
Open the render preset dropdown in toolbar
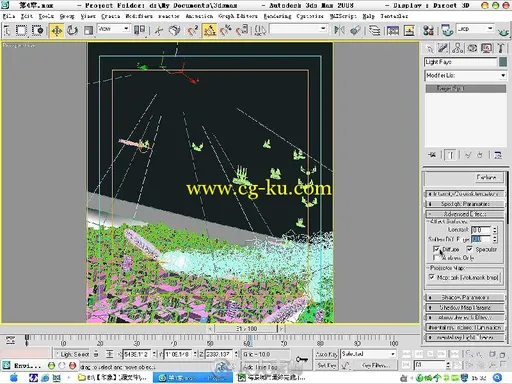pyautogui.click(x=475, y=29)
